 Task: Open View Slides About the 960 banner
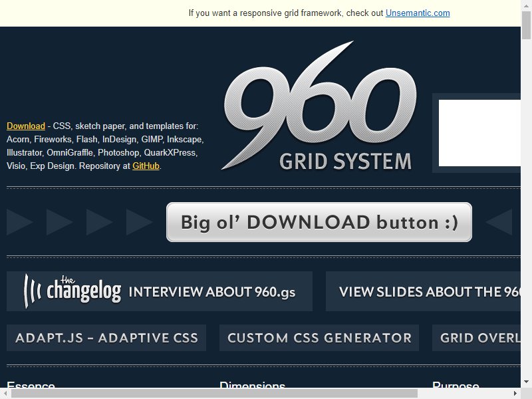pos(423,291)
